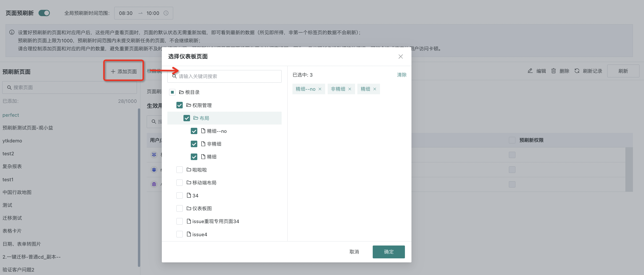Click 清除 to clear selected pages
This screenshot has width=644, height=275.
click(x=402, y=75)
